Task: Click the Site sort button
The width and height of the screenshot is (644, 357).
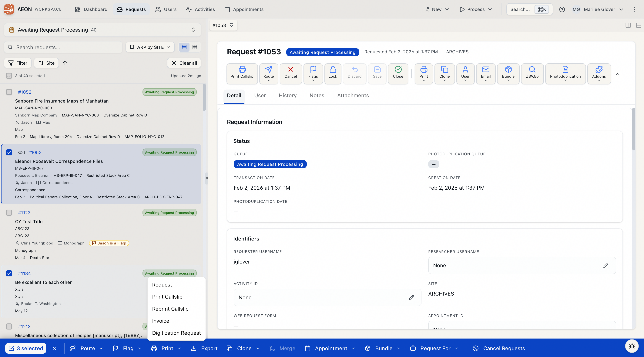Action: click(46, 63)
